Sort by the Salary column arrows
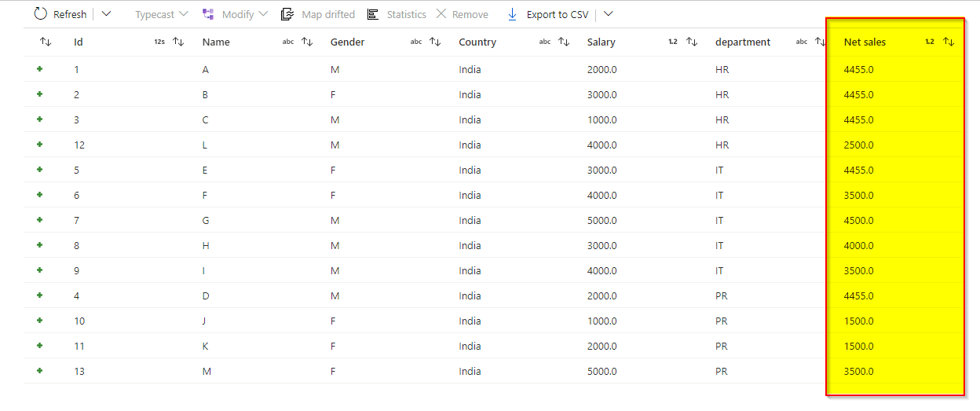Image resolution: width=980 pixels, height=411 pixels. pyautogui.click(x=692, y=42)
